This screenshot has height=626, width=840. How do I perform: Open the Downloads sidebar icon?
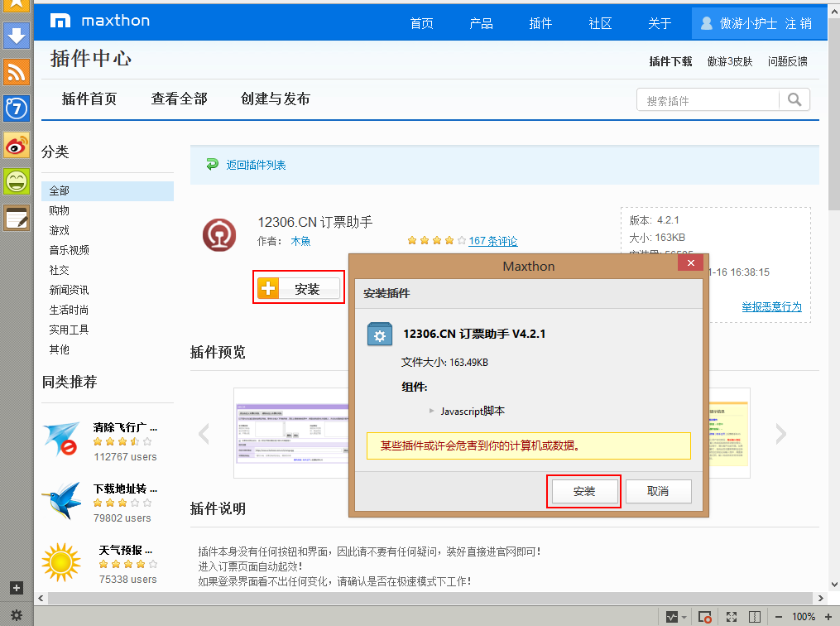pyautogui.click(x=16, y=36)
